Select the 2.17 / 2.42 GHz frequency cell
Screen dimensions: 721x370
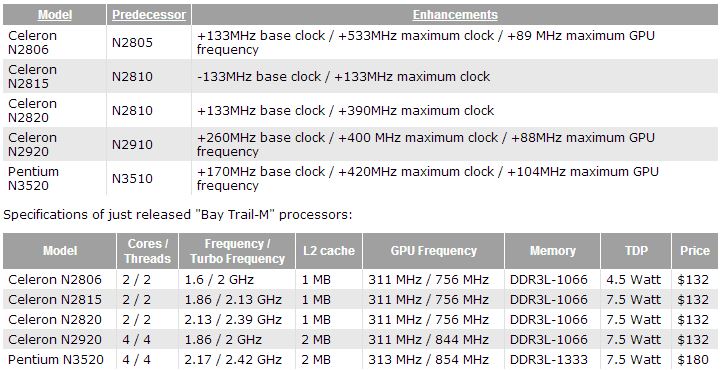(x=233, y=359)
